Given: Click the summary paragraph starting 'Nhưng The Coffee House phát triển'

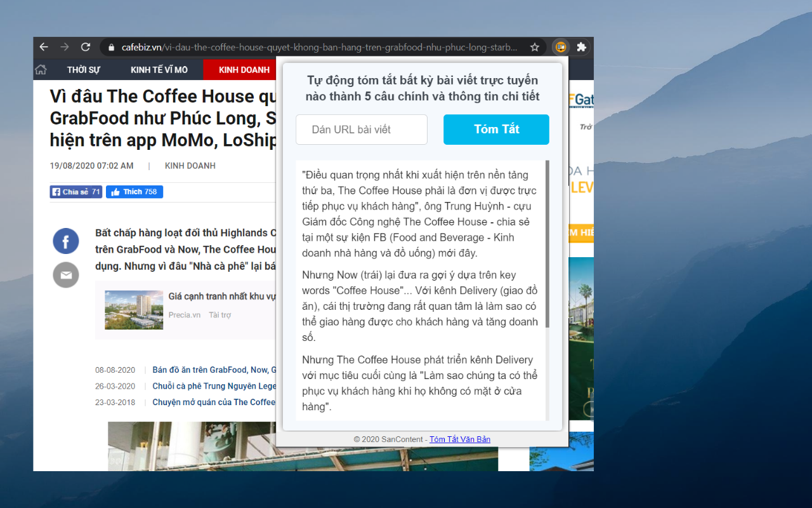Looking at the screenshot, I should coord(419,383).
